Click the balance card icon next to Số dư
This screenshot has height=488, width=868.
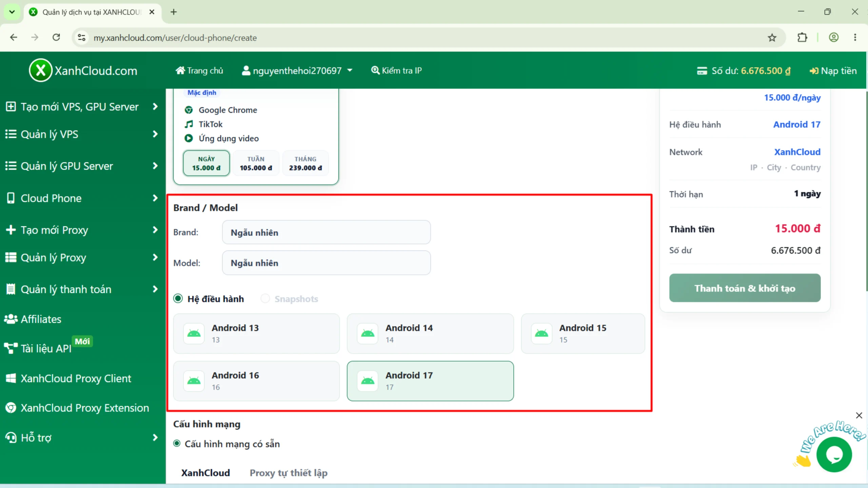click(x=702, y=71)
